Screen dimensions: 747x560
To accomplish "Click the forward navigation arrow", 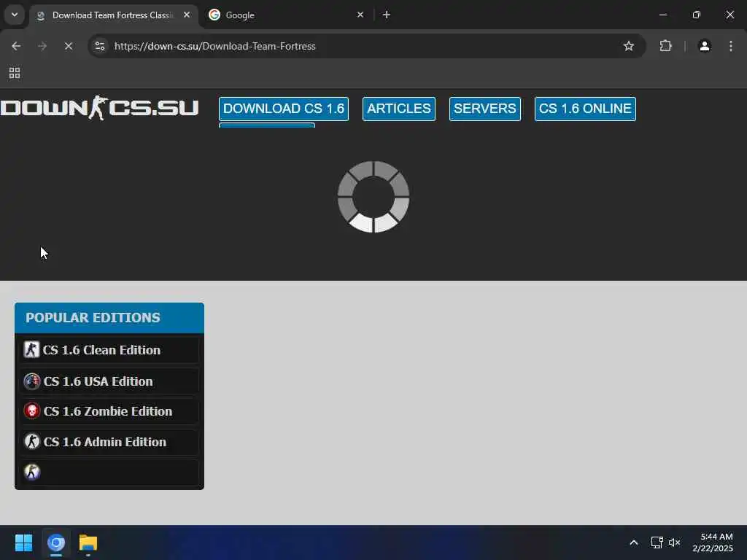I will (42, 46).
